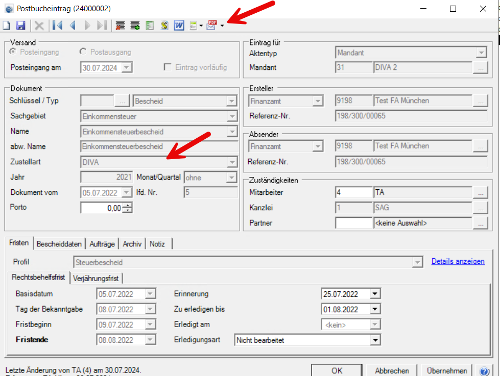Click the delete X icon in the toolbar
Viewport: 500px width, 376px height.
point(39,26)
